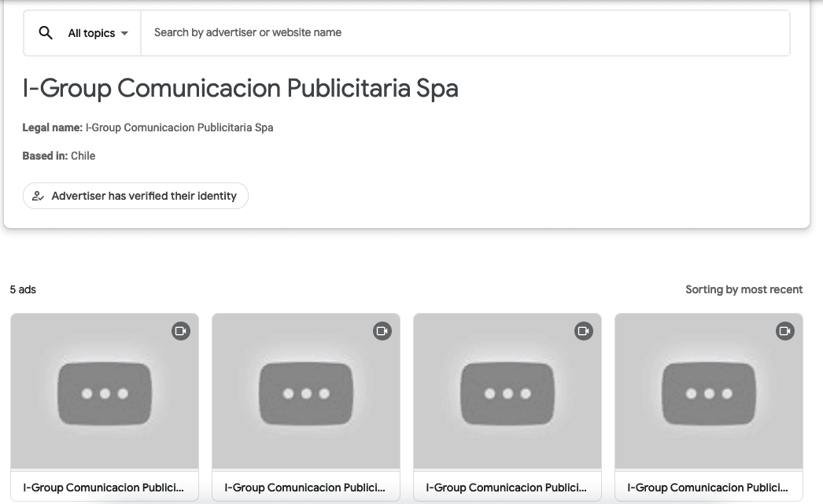Open the fourth ad's video preview thumbnail
The width and height of the screenshot is (823, 504).
tap(709, 392)
